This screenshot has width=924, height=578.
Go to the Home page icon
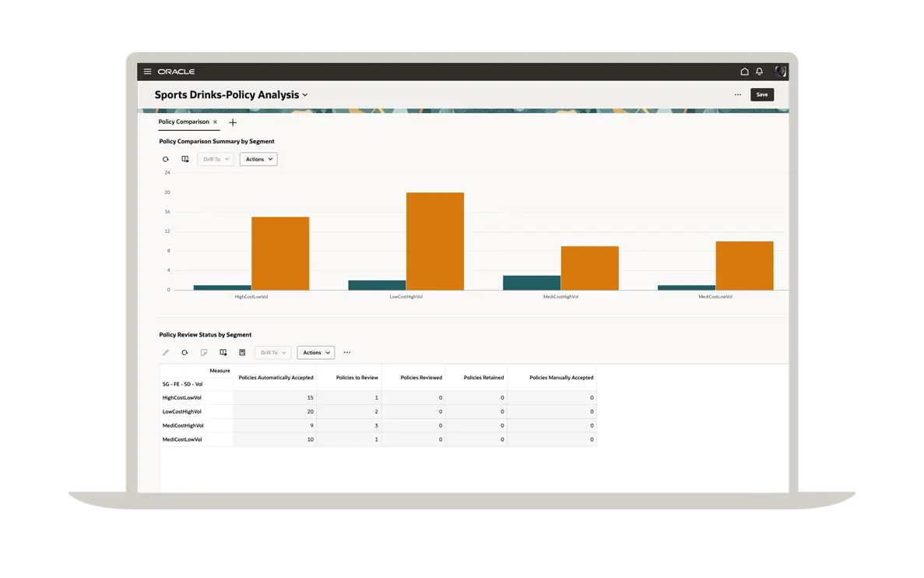744,72
